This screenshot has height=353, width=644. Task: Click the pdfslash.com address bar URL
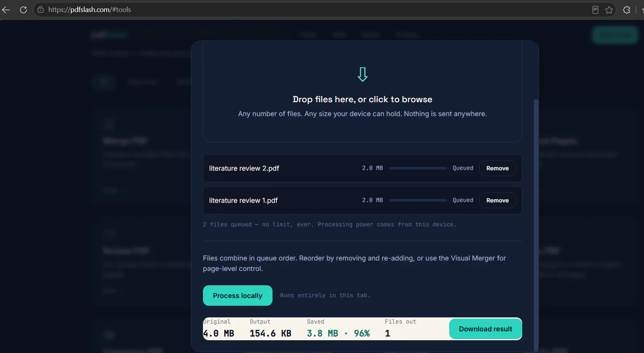pyautogui.click(x=90, y=10)
